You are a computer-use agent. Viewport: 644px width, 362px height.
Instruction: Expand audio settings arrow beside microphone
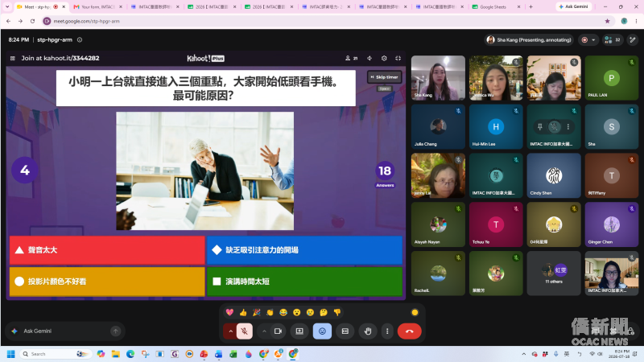tap(230, 331)
